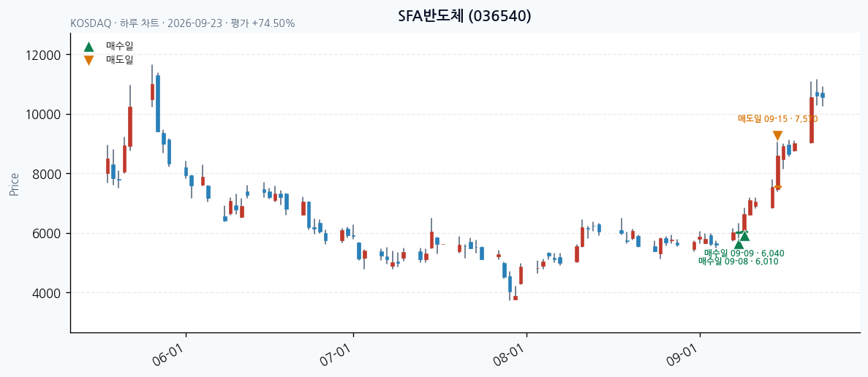Click the 6000 y-axis label
This screenshot has height=377, width=868.
pos(47,233)
